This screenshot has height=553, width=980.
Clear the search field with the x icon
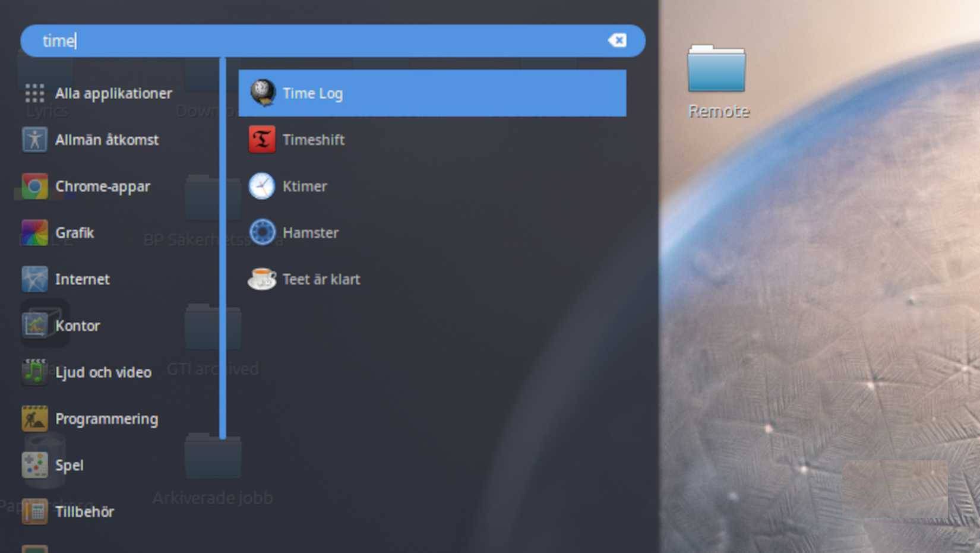point(618,40)
